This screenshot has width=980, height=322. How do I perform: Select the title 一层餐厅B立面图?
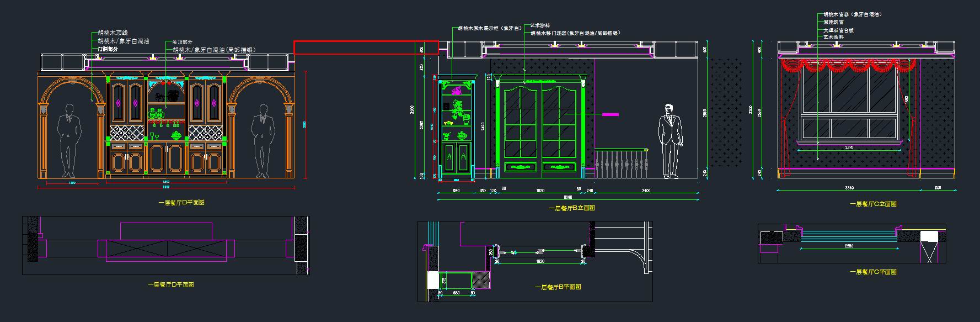(571, 208)
